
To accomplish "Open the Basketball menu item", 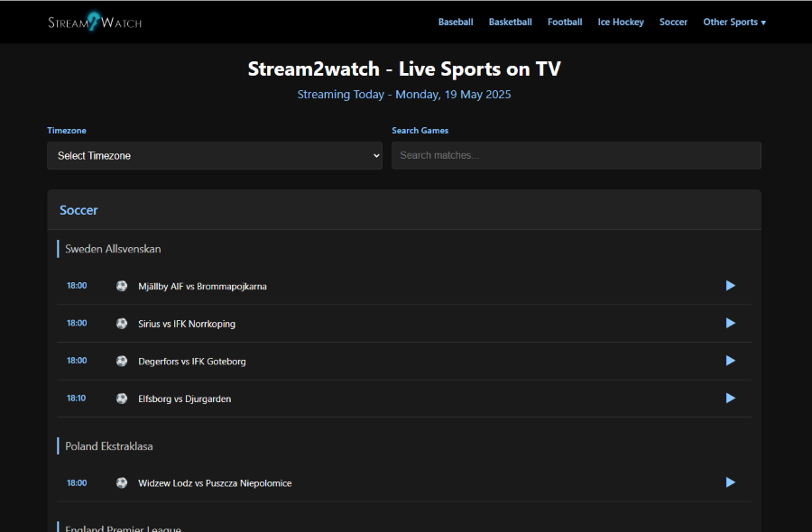I will pos(510,22).
